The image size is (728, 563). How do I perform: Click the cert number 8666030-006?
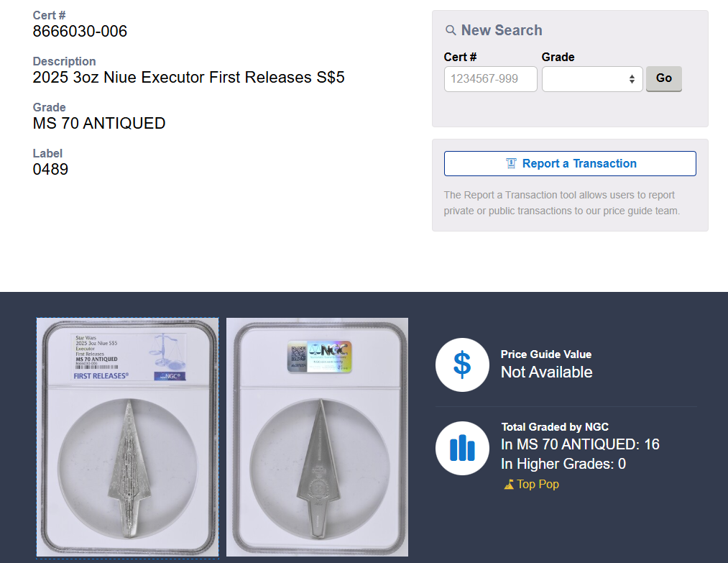[80, 31]
